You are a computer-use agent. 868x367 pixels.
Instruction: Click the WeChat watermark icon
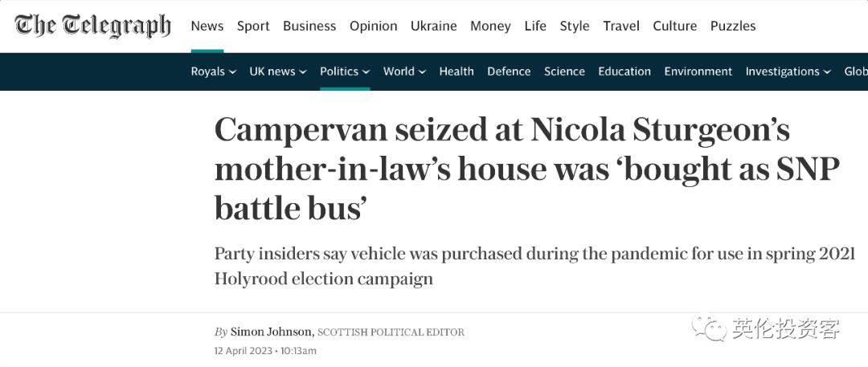710,328
